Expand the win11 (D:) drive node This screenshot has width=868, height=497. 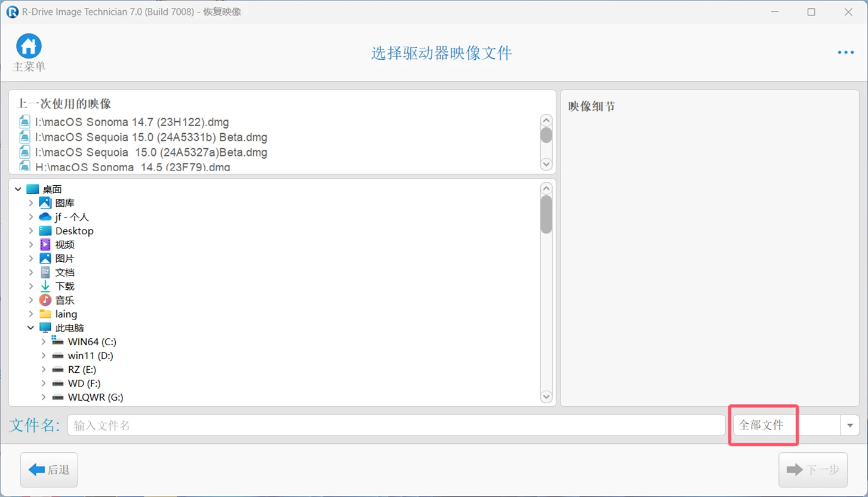44,355
